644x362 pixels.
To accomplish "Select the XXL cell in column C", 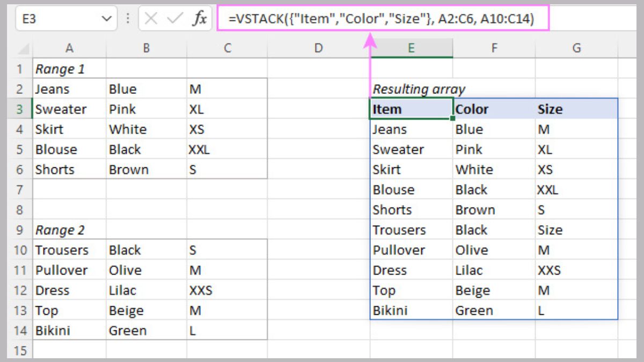I will click(x=226, y=149).
